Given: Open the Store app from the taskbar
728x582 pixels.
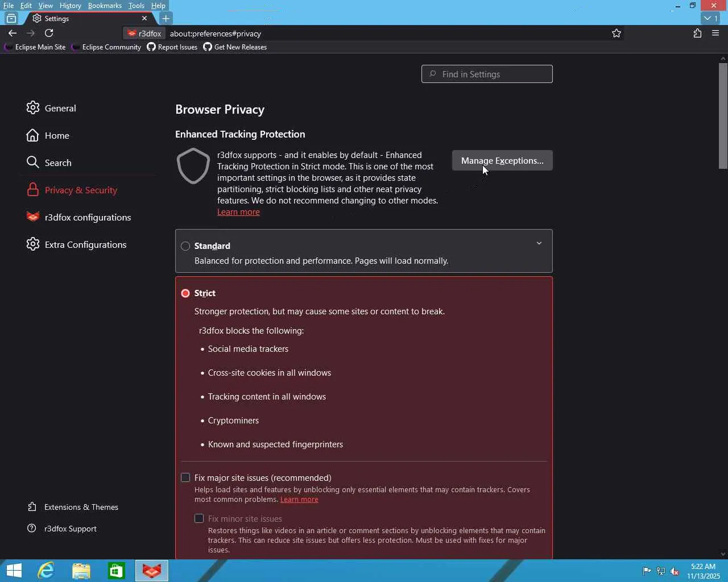Looking at the screenshot, I should tap(117, 571).
